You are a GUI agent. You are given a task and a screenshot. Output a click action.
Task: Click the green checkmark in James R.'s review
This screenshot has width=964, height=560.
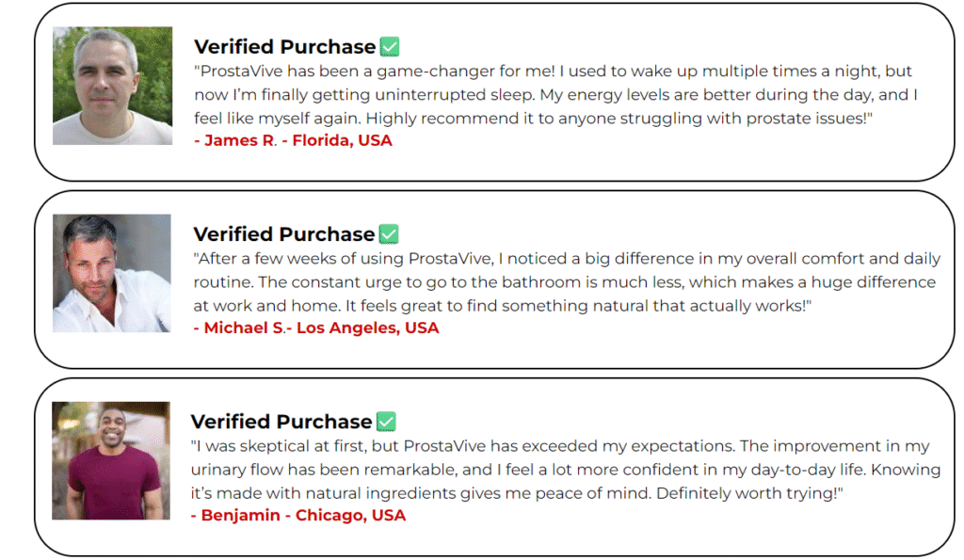(390, 47)
